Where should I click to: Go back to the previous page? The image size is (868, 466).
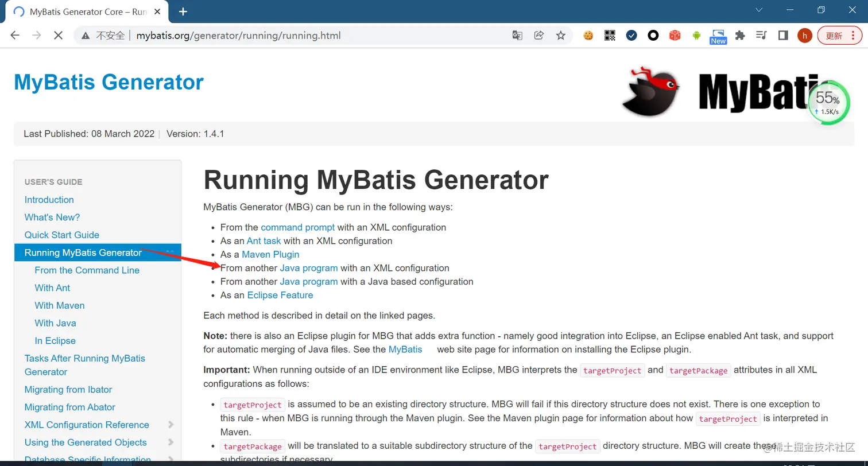[x=15, y=36]
